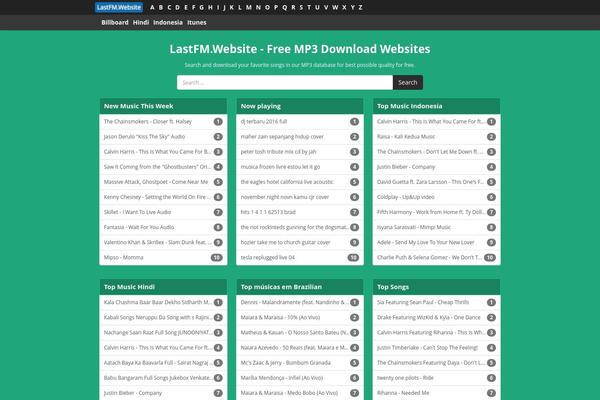Open Justin Timberlake - Can't Stop The Feeling
Screen dimensions: 600x400
click(427, 348)
